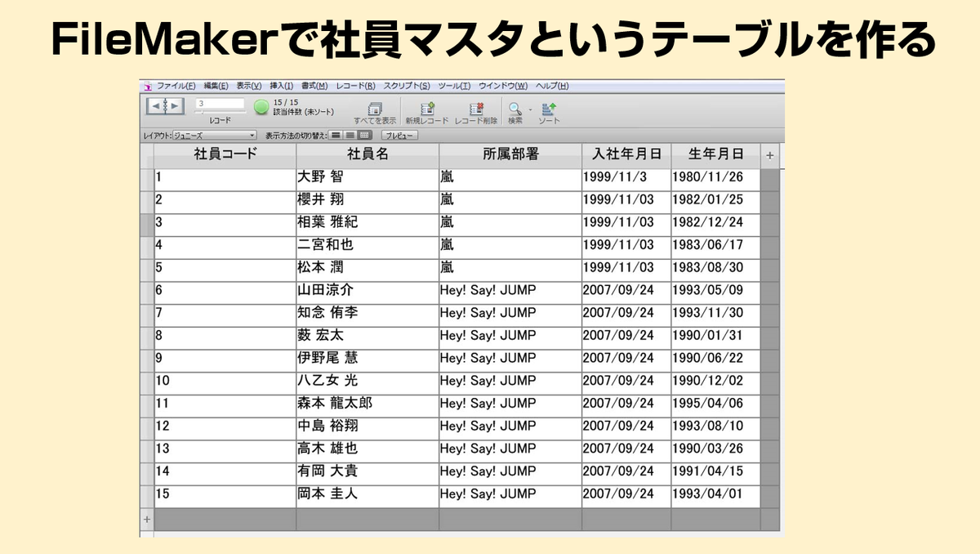
Task: Open the レイアウト ジュニーズ dropdown
Action: [x=215, y=135]
